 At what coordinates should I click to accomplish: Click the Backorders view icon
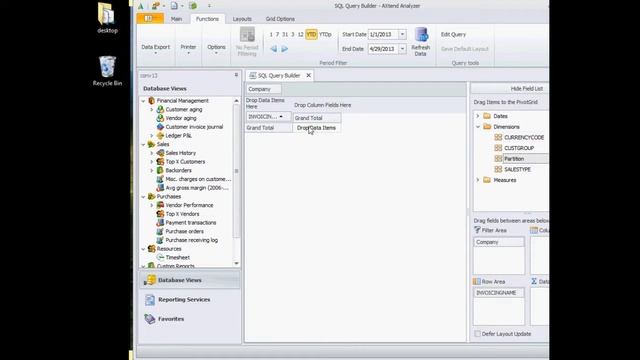160,170
